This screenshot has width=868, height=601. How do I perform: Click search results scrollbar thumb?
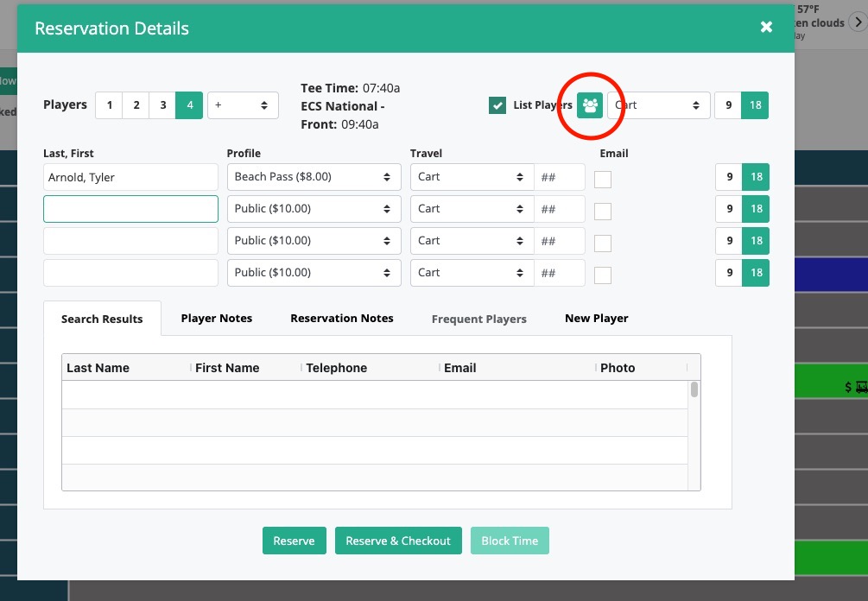coord(694,389)
